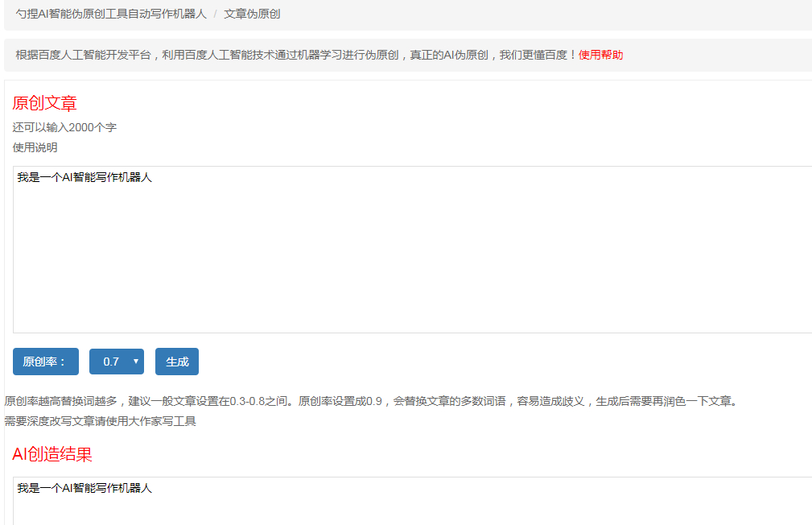
Task: Click the 还可以输入2000个字 character counter
Action: (x=63, y=127)
